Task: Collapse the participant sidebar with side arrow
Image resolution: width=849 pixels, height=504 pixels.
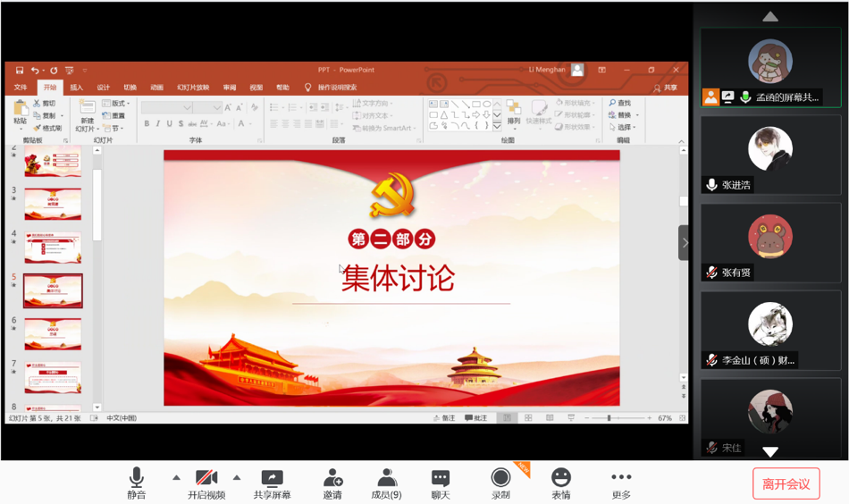Action: (x=685, y=243)
